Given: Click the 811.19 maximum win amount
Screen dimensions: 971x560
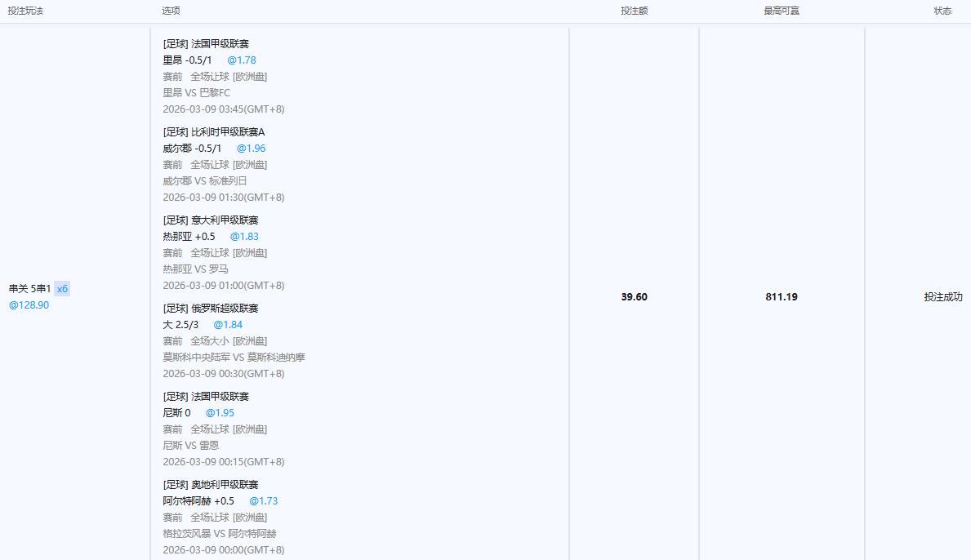Looking at the screenshot, I should click(782, 297).
